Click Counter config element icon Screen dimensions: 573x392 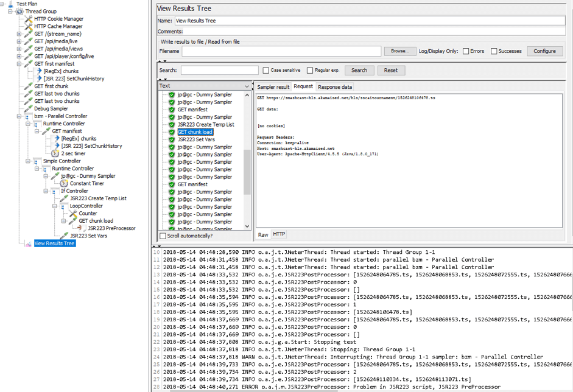73,214
